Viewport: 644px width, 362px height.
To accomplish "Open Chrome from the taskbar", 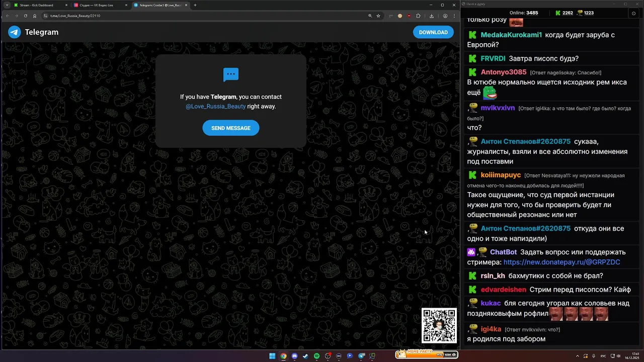I will pyautogui.click(x=284, y=356).
